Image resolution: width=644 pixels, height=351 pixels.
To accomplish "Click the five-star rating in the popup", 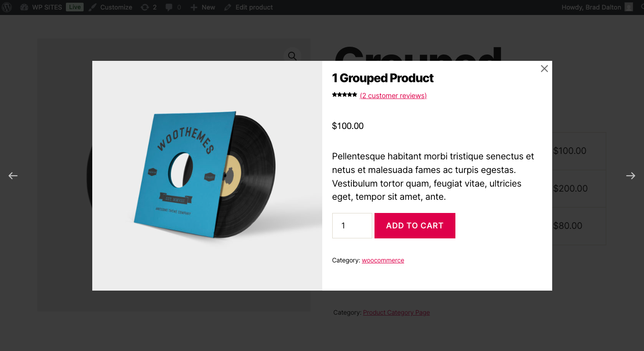I will coord(344,95).
